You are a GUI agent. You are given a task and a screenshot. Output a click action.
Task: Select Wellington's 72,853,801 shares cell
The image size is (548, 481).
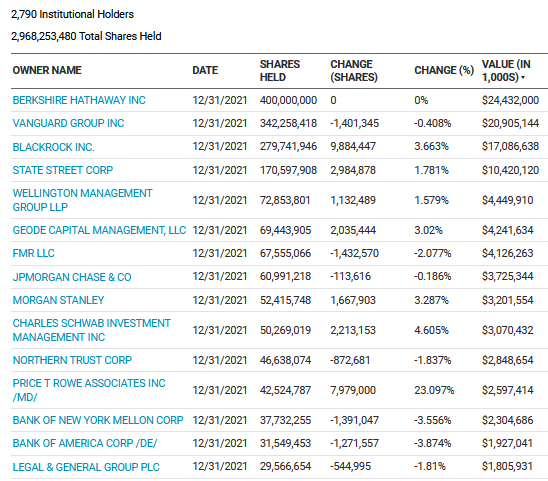pyautogui.click(x=285, y=200)
